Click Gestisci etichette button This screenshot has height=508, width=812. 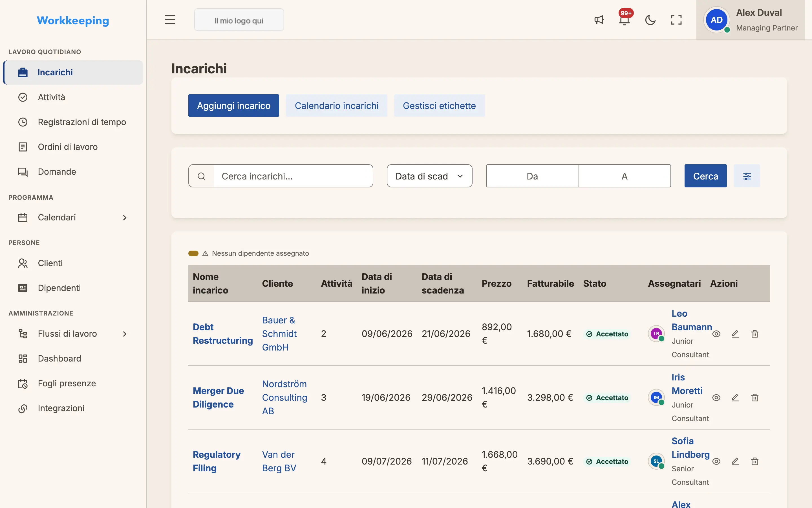[439, 106]
